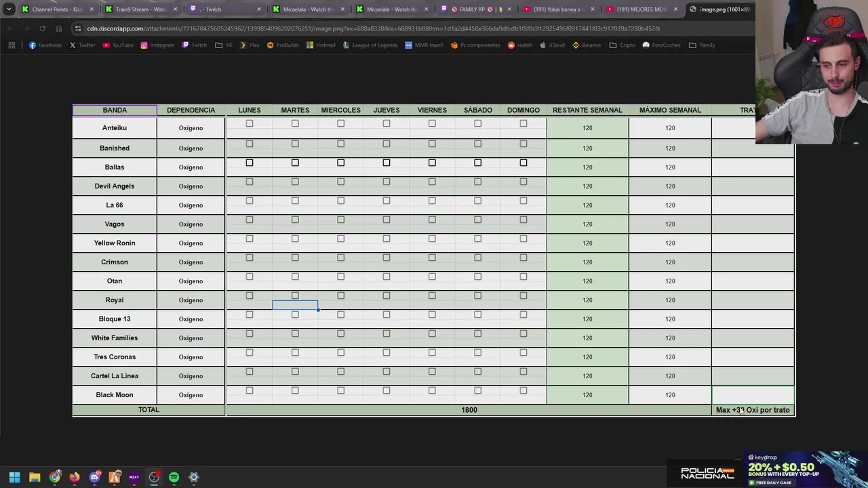Click the browser home button

[58, 28]
